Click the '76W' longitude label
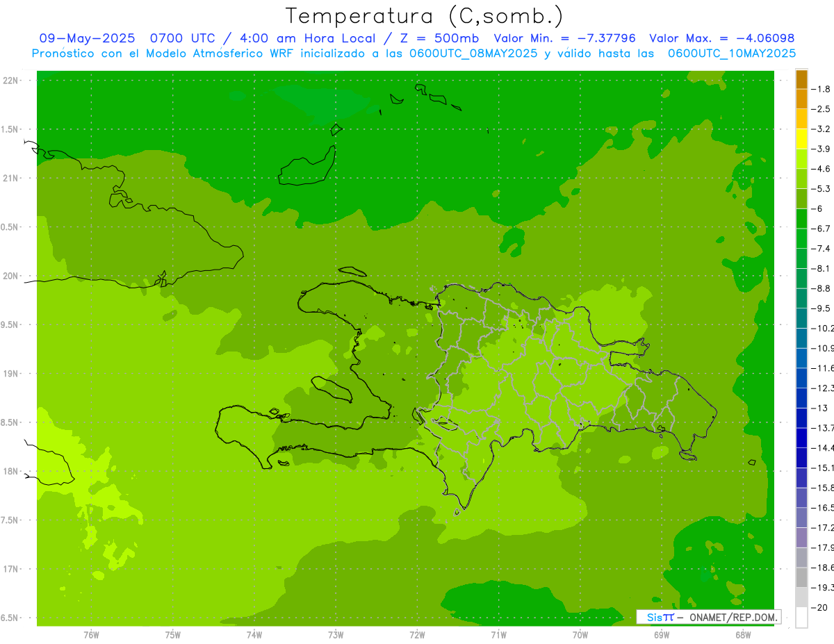The height and width of the screenshot is (644, 834). 91,635
